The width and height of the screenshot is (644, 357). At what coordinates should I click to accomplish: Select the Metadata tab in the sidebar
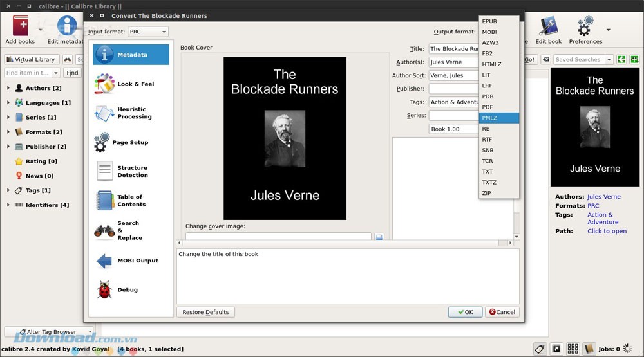tap(131, 55)
